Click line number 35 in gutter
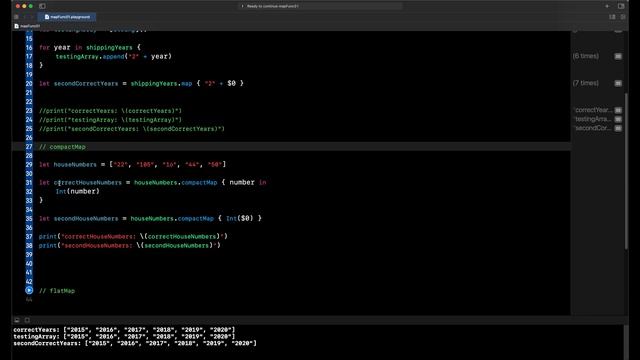Image resolution: width=640 pixels, height=360 pixels. pos(29,218)
